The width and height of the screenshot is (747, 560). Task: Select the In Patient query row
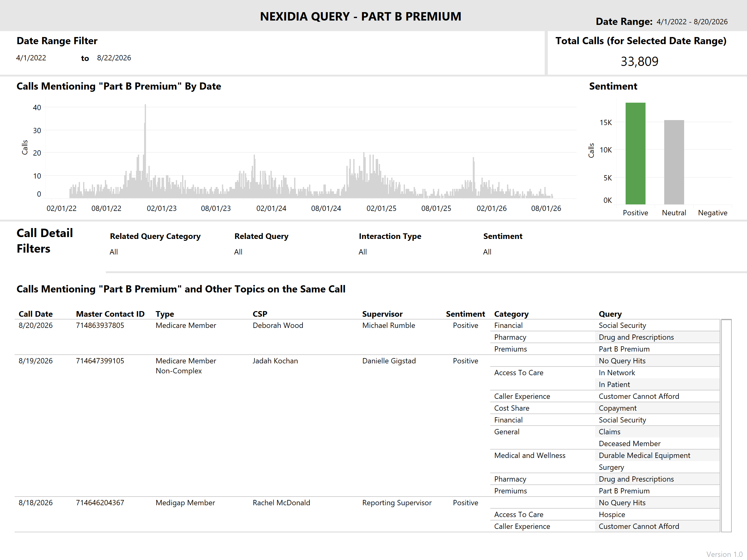pyautogui.click(x=614, y=385)
